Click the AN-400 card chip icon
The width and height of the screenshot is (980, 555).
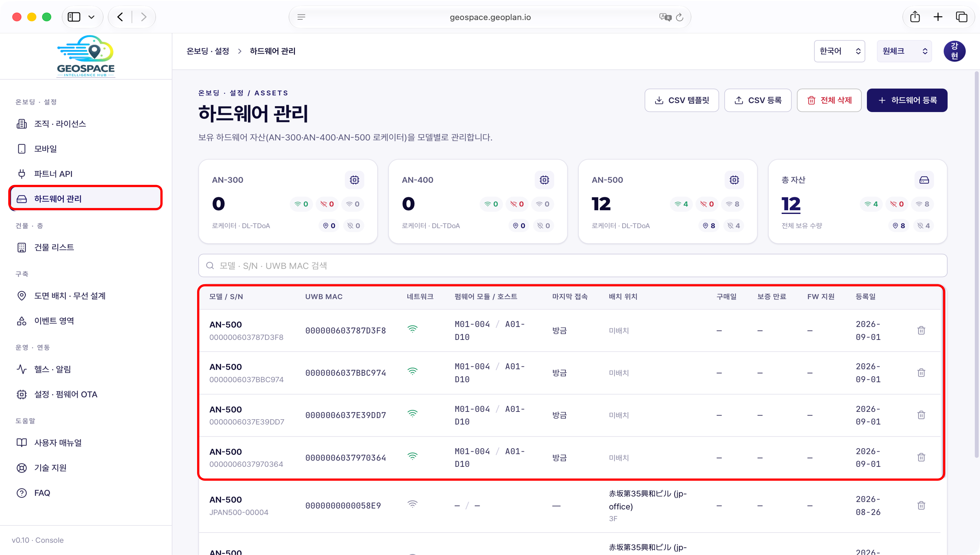tap(544, 180)
